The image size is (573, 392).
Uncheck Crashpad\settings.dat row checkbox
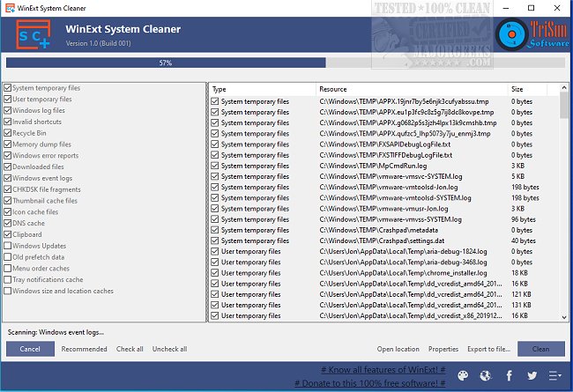point(215,240)
